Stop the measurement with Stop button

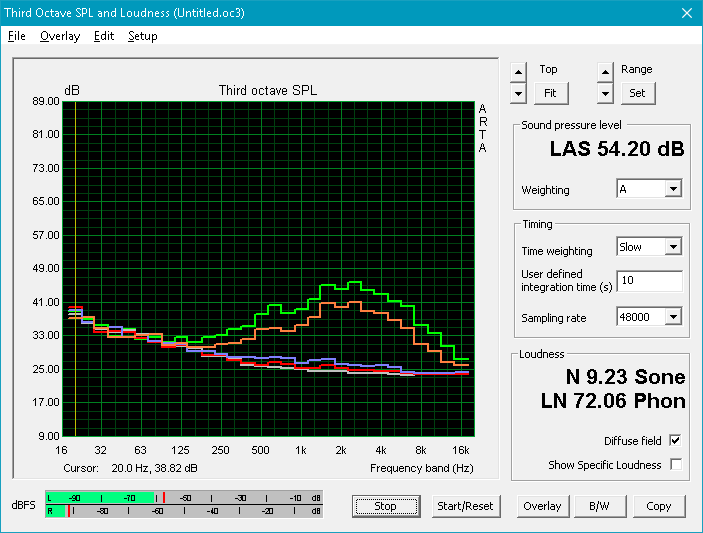coord(386,506)
